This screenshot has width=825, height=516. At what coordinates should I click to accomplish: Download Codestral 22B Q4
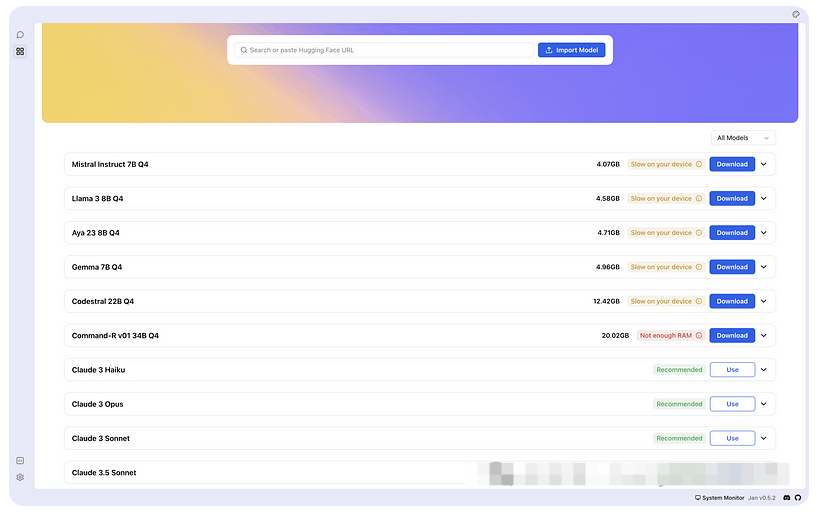[732, 301]
